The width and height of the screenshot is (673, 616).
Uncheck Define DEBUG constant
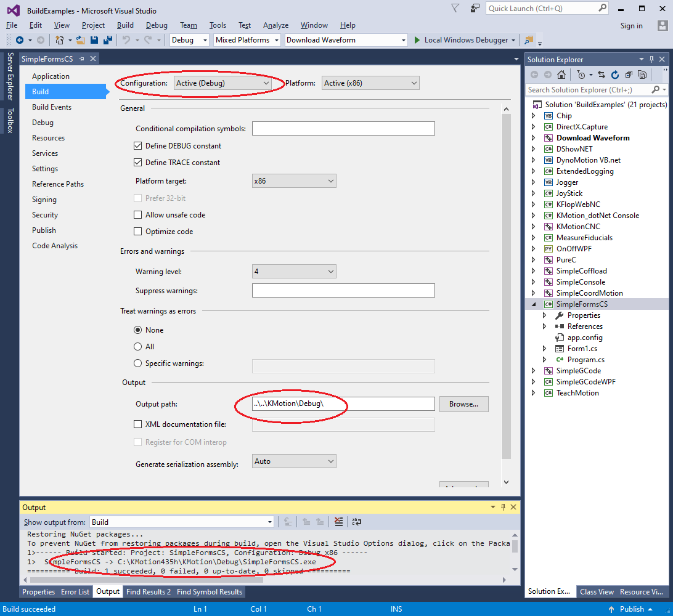point(138,146)
